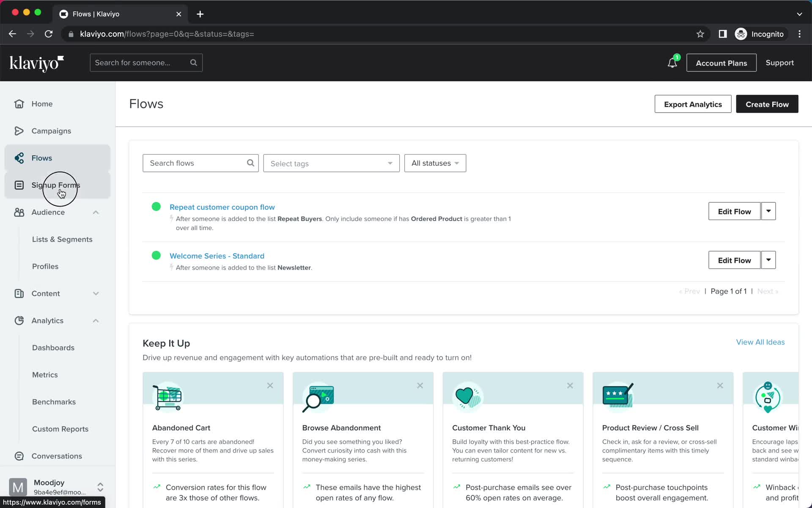Open Profiles page
Screen dimensions: 812x508
[45, 266]
